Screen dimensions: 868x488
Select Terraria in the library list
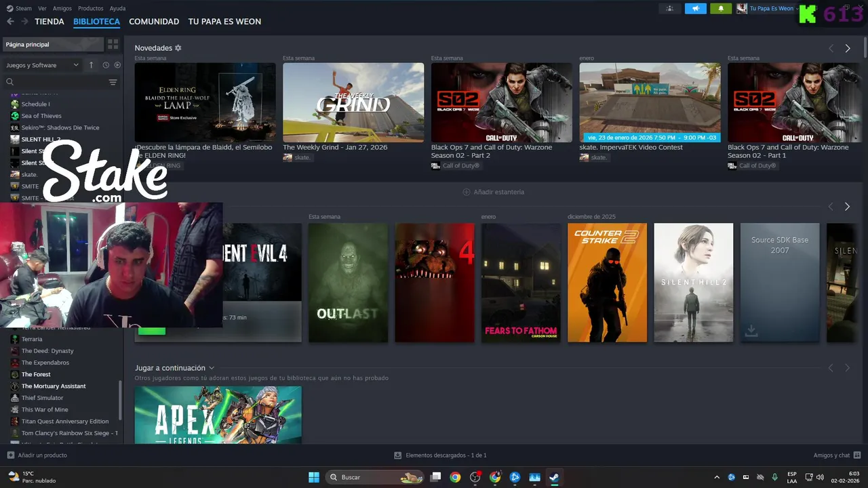click(31, 339)
